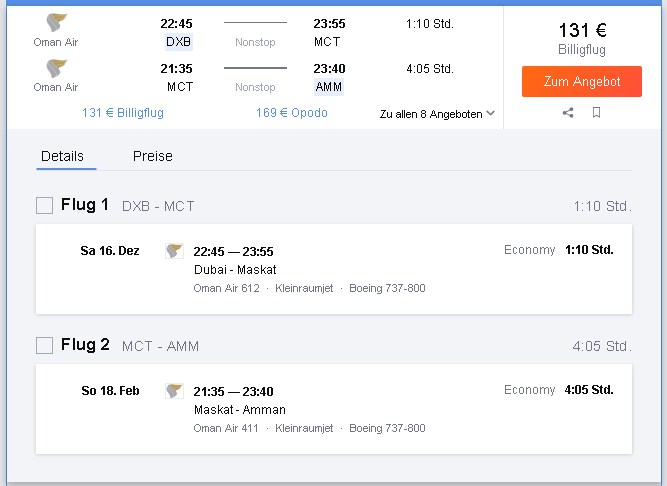Screen dimensions: 667x486
Task: Follow the 131 € Billigflug link
Action: (x=123, y=113)
